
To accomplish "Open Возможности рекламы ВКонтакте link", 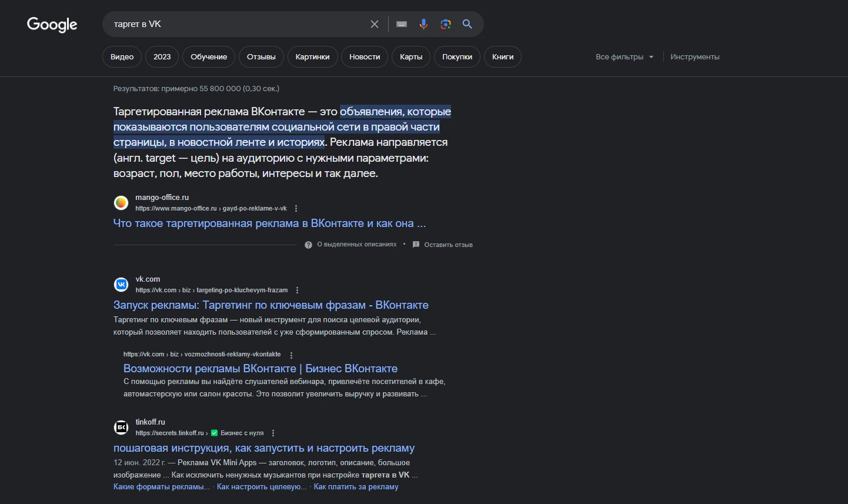I will tap(261, 369).
